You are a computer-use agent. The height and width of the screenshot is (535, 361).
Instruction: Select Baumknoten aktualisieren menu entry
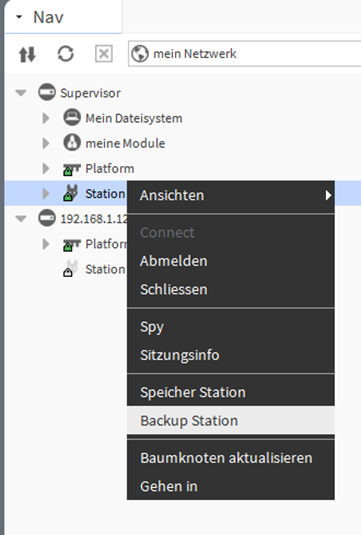(x=231, y=458)
